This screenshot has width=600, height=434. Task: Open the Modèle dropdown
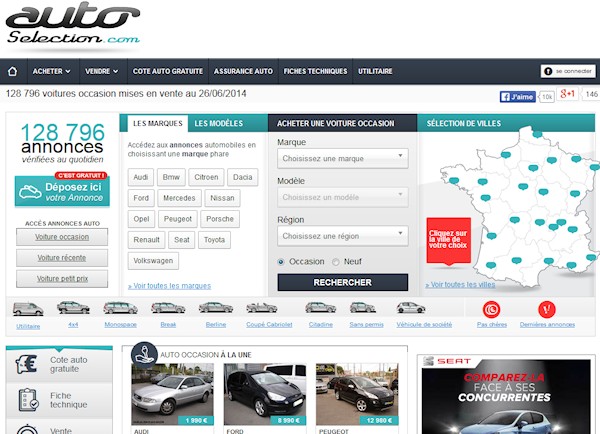pos(342,197)
